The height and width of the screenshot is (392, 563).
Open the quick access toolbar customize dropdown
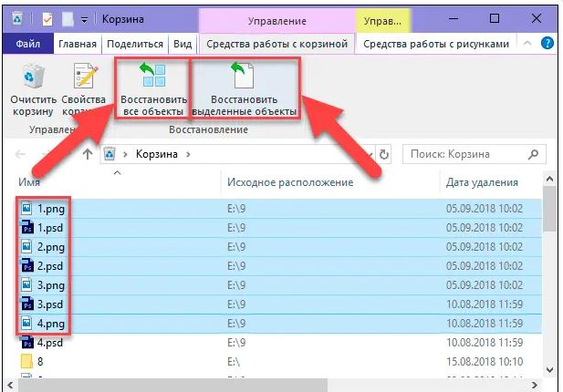pos(84,20)
